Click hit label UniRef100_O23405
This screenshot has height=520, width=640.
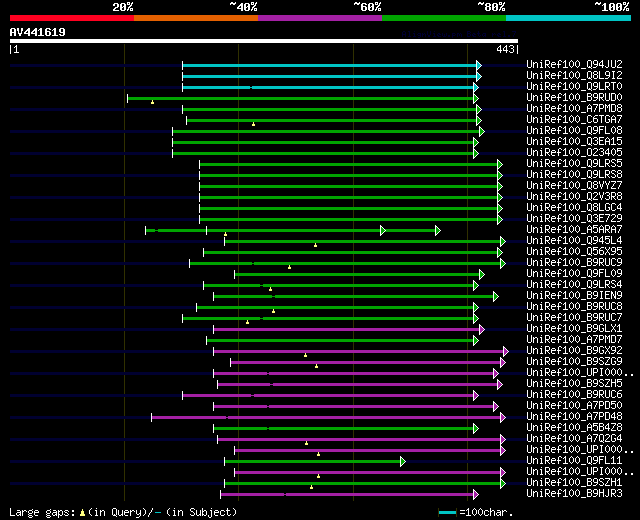[574, 153]
